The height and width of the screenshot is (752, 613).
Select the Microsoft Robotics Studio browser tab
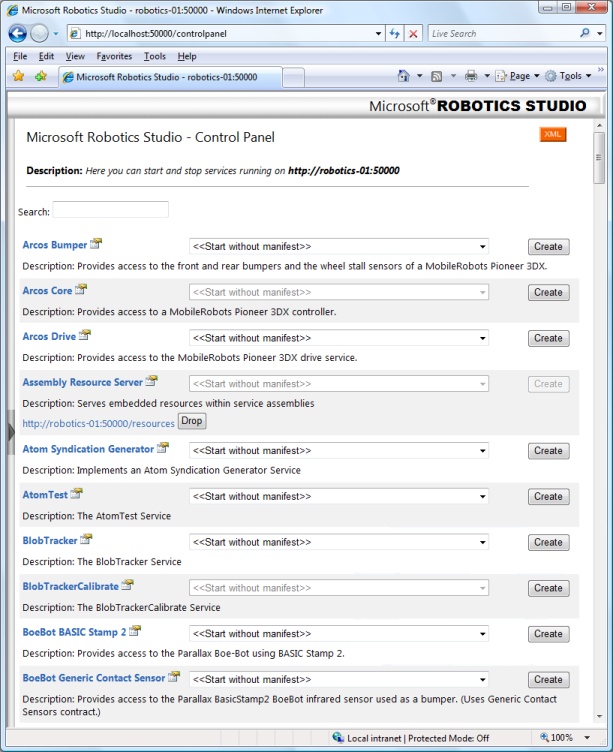click(x=170, y=77)
